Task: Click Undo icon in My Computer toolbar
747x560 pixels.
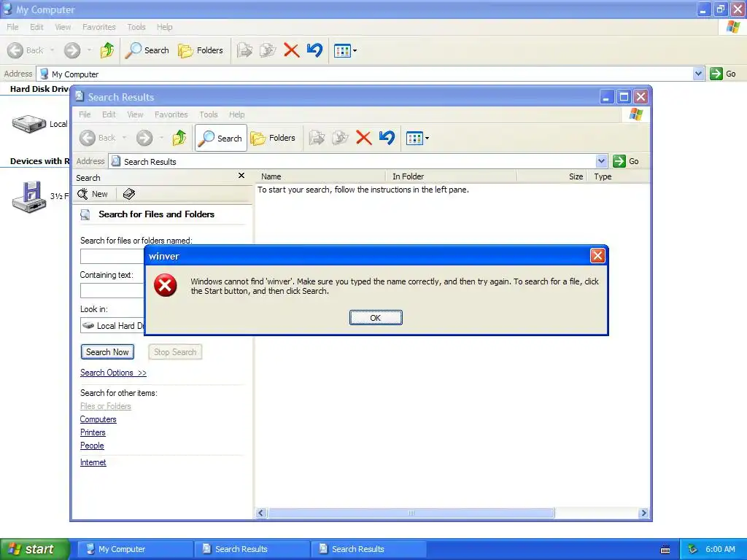Action: coord(314,50)
